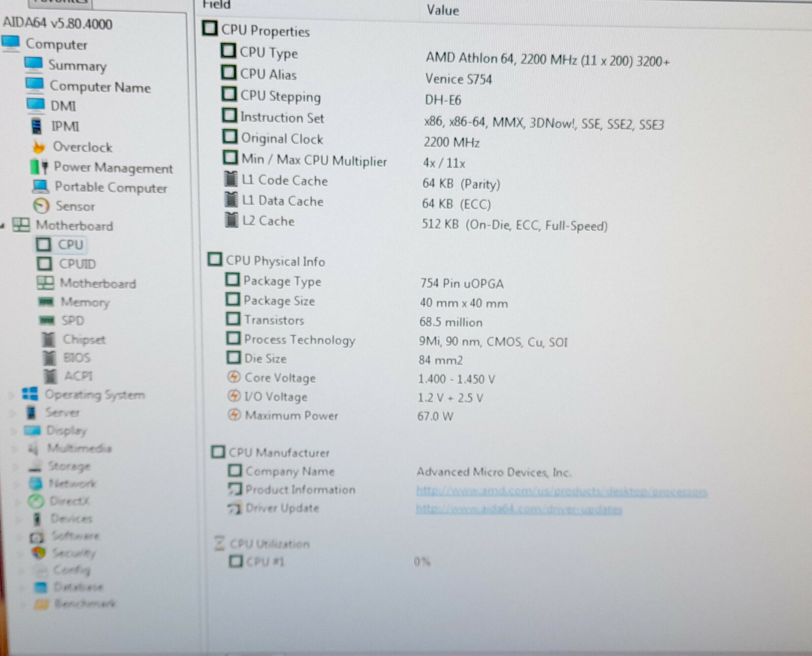Select the Instruction Set row
Viewport: 812px width, 656px height.
coord(443,120)
